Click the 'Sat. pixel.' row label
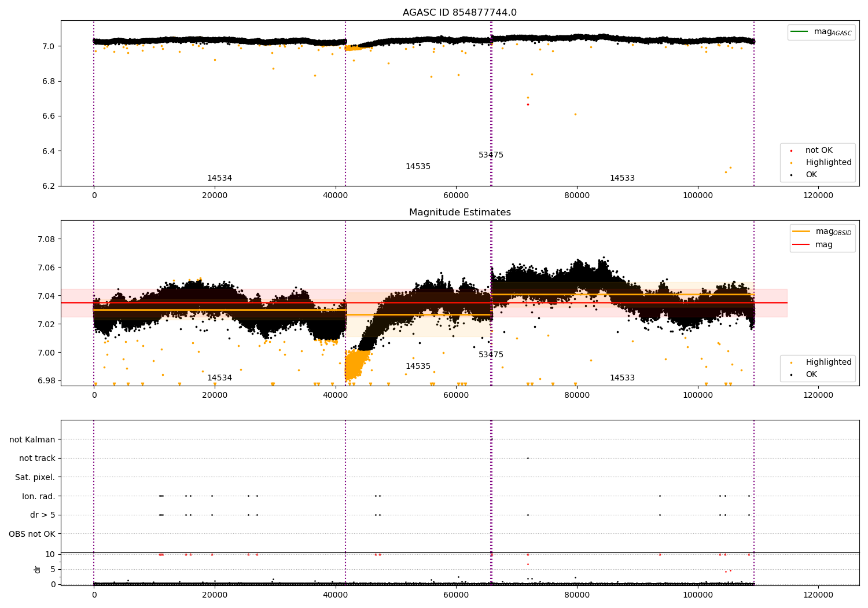The width and height of the screenshot is (868, 608). point(35,478)
